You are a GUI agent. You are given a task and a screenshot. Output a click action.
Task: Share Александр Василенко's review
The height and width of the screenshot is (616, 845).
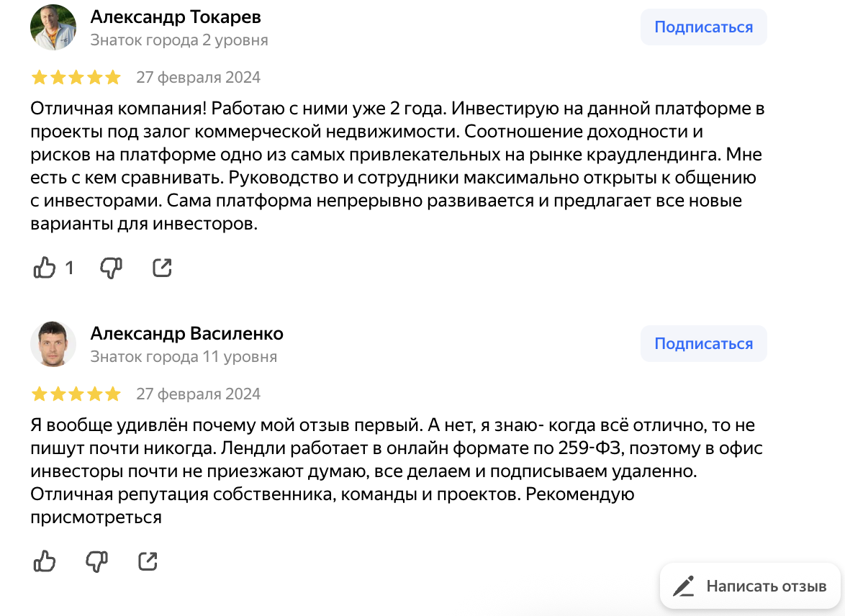point(148,561)
